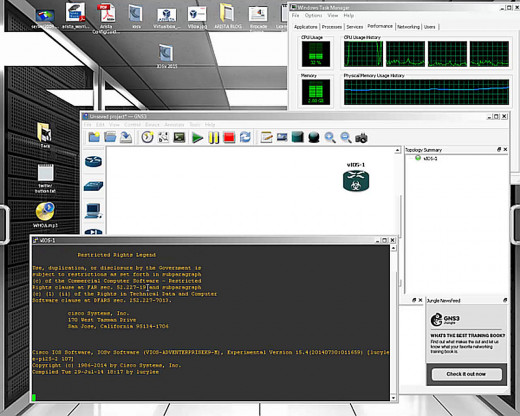The image size is (520, 416).
Task: Select the Brocade desktop icon
Action: click(258, 16)
